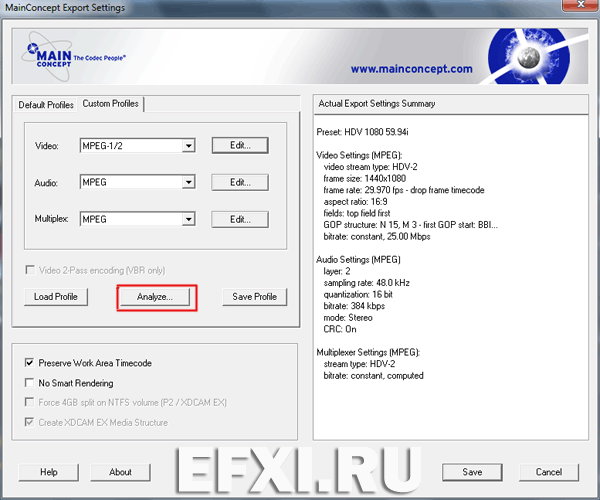
Task: Click the 'sampling rate: 48.0 kHz' line
Action: pyautogui.click(x=367, y=283)
